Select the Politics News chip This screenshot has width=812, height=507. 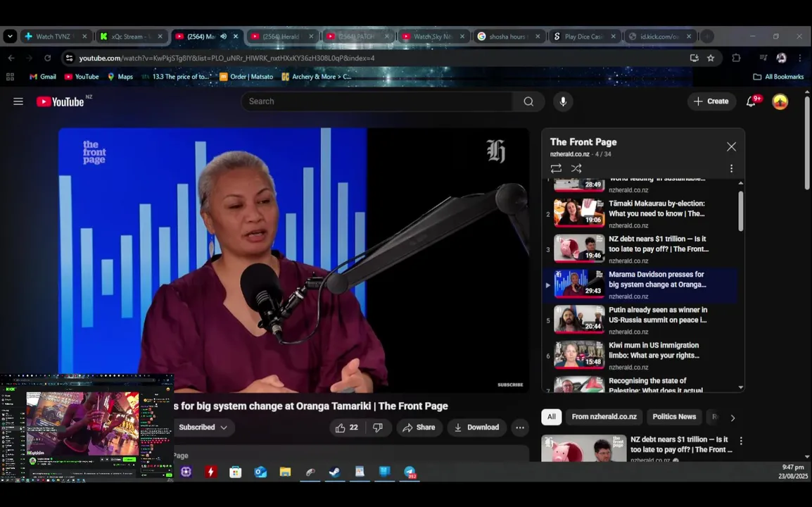674,417
